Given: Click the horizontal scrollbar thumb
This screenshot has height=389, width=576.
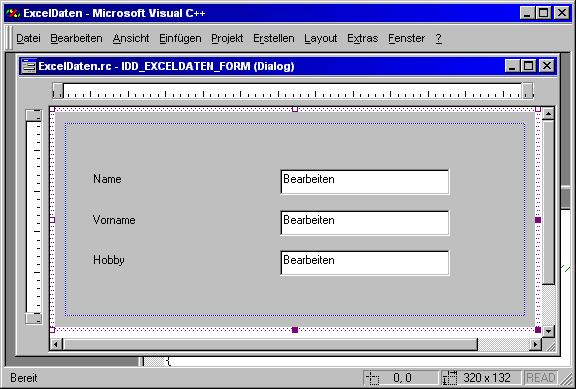Looking at the screenshot, I should [270, 344].
